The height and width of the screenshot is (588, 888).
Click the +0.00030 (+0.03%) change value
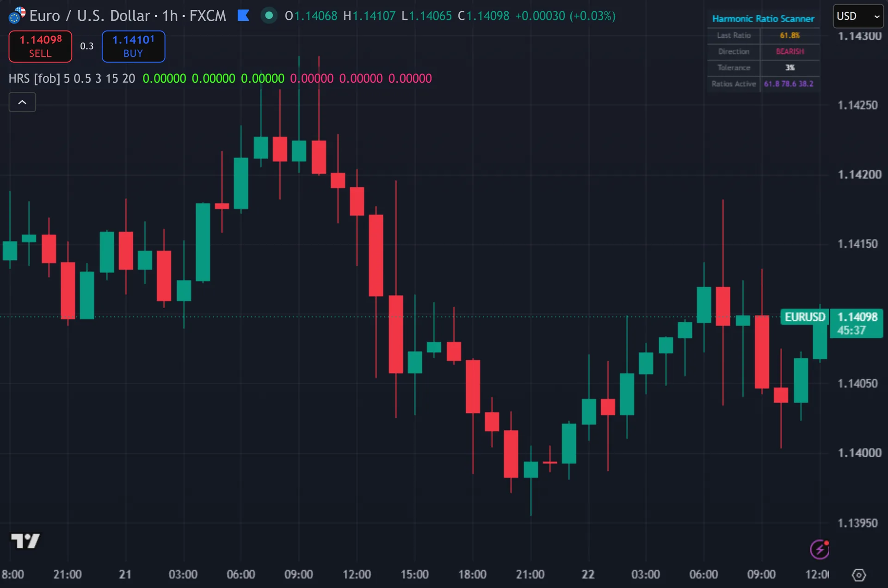(566, 16)
